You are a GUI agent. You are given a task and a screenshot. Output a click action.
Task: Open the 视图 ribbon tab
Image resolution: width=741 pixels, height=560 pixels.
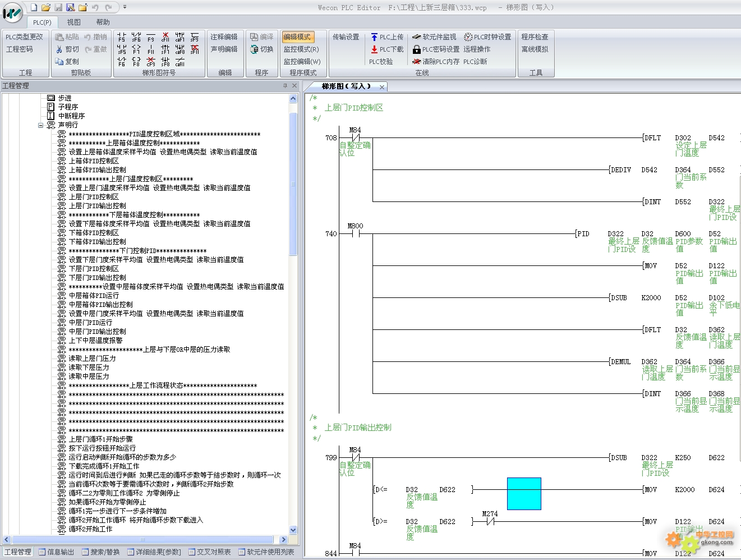(x=74, y=22)
